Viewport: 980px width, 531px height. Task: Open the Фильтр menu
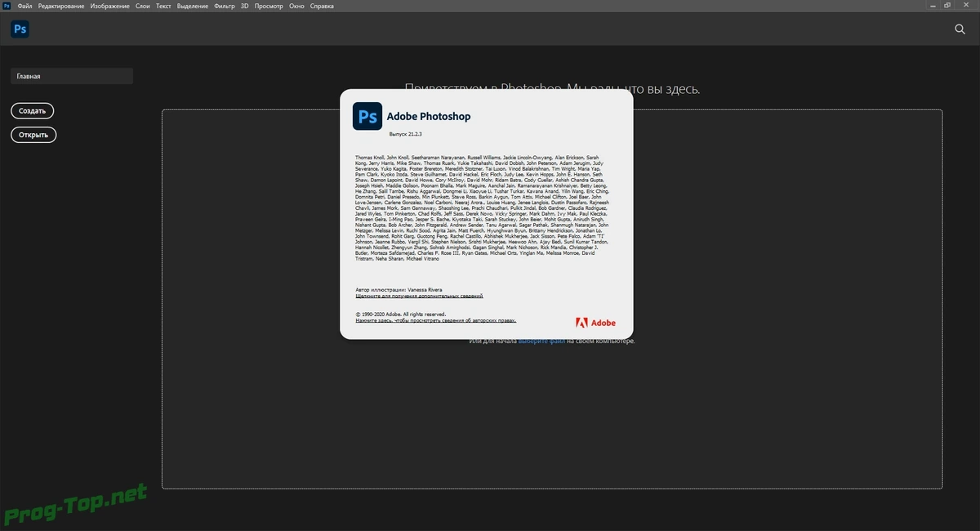point(224,6)
